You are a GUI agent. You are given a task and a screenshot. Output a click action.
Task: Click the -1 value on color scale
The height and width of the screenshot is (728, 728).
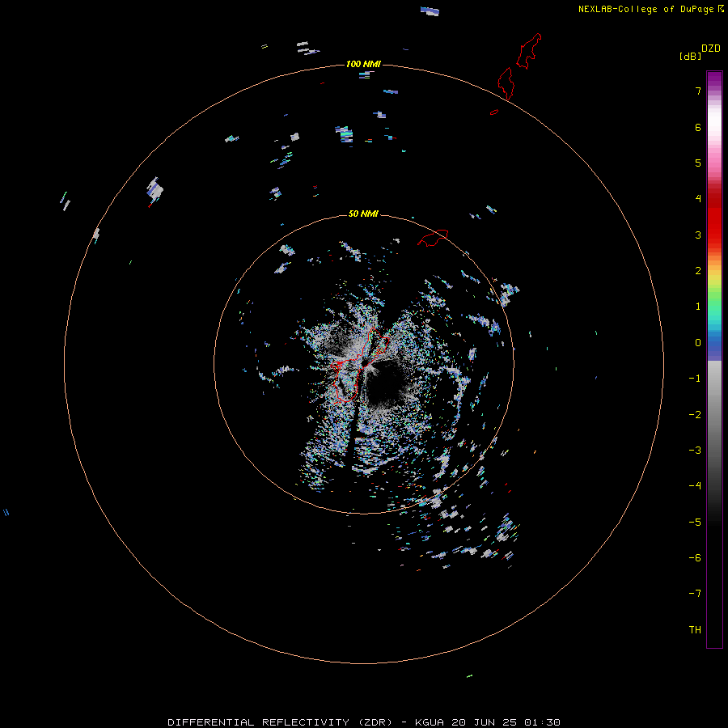coord(695,379)
